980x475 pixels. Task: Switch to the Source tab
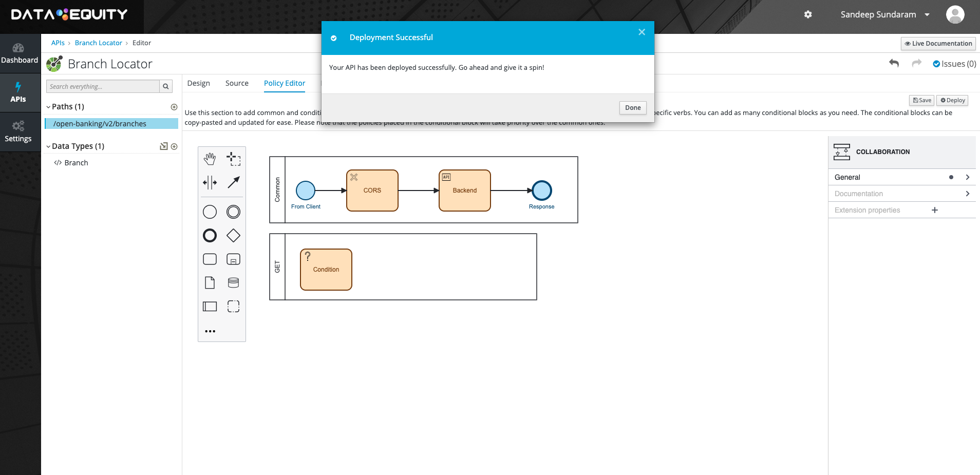coord(237,83)
